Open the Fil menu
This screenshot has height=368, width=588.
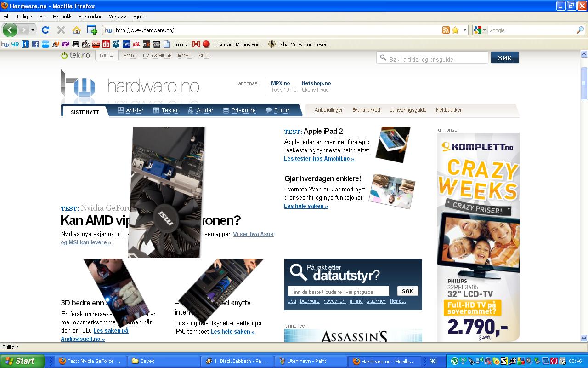[6, 17]
